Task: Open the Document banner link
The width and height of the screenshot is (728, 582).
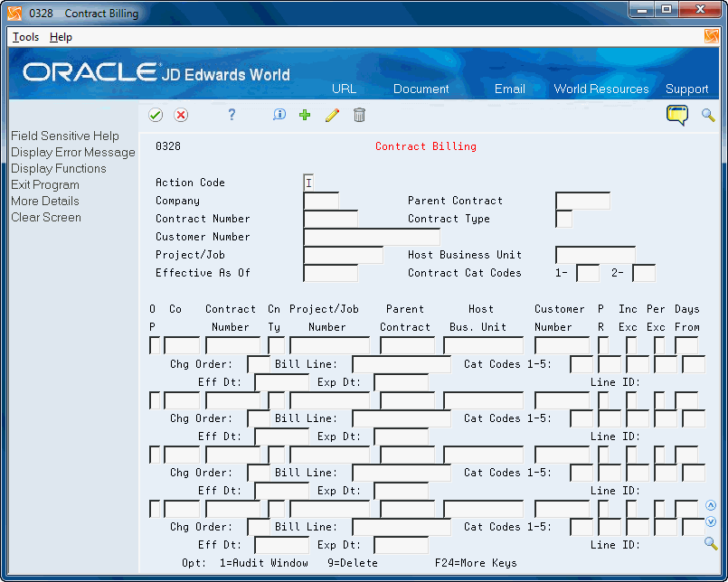Action: coord(421,89)
